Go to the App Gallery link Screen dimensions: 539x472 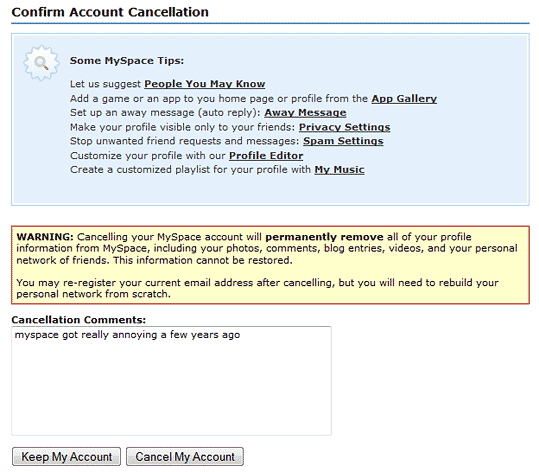coord(404,99)
